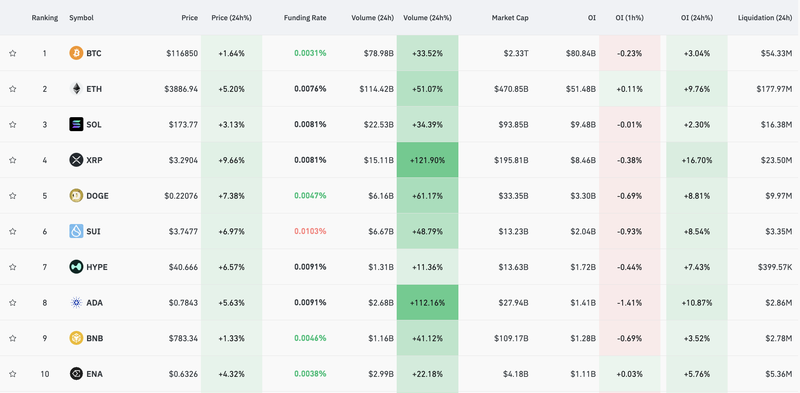The width and height of the screenshot is (800, 393).
Task: Click the red SUI funding rate 0.0103%
Action: 310,231
